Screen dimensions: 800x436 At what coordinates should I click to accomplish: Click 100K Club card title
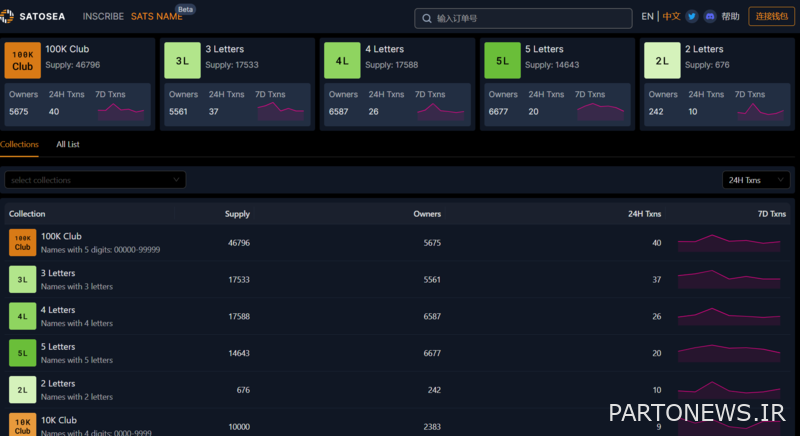tap(67, 49)
